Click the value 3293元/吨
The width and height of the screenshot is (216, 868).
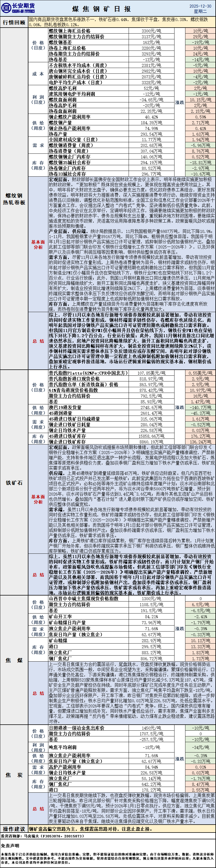coord(151,54)
